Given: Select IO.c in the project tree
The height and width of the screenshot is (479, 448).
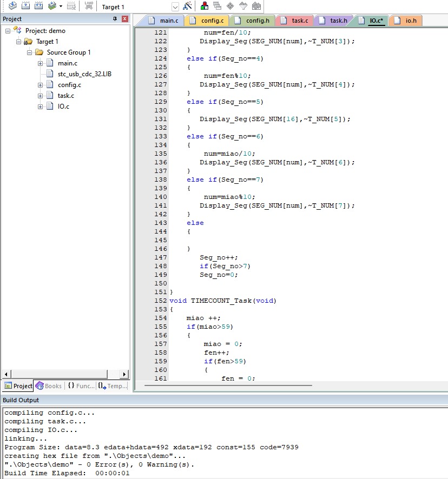Looking at the screenshot, I should click(x=63, y=107).
